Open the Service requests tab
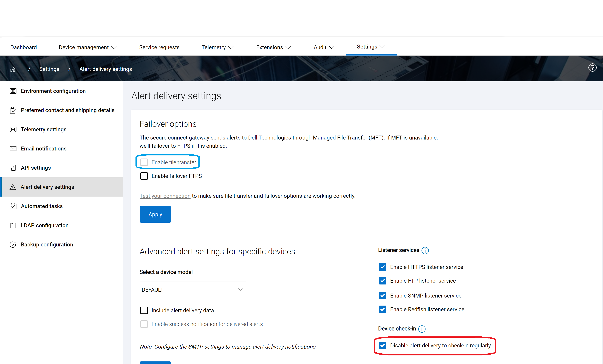603x364 pixels. [159, 47]
